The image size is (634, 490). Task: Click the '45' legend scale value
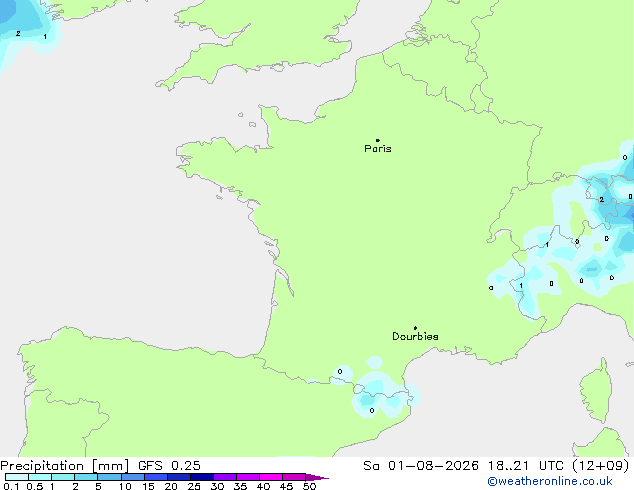pos(286,486)
